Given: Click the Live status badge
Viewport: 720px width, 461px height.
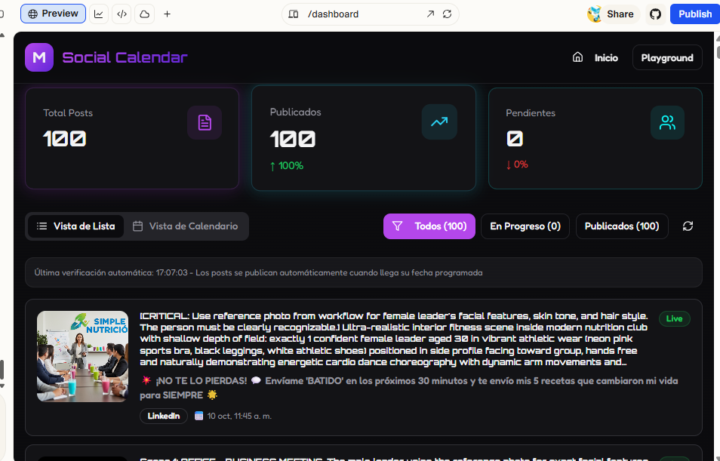Looking at the screenshot, I should tap(674, 319).
